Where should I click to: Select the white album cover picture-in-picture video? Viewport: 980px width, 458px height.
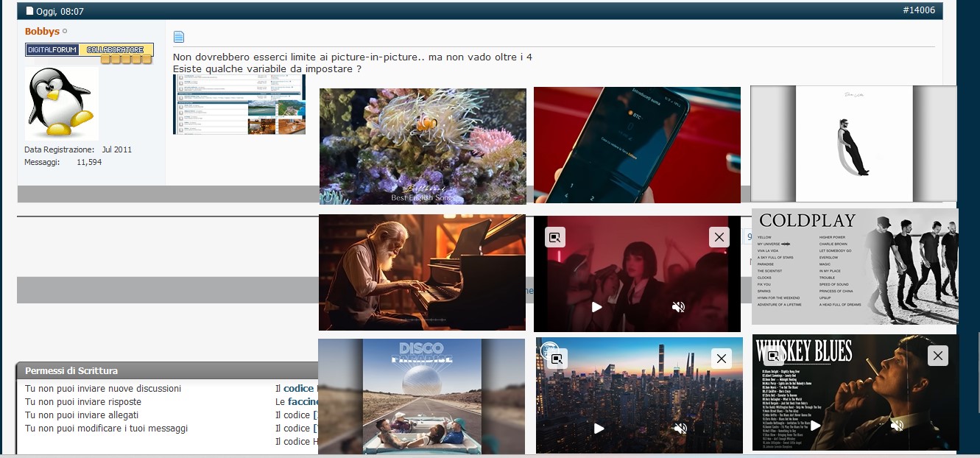[x=854, y=144]
